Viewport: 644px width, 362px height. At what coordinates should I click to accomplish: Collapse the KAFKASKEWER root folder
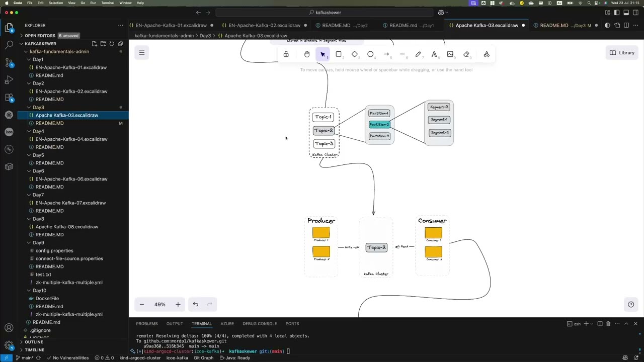coord(40,44)
